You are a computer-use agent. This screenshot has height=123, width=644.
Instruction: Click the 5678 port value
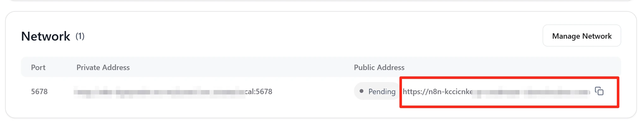tap(39, 92)
